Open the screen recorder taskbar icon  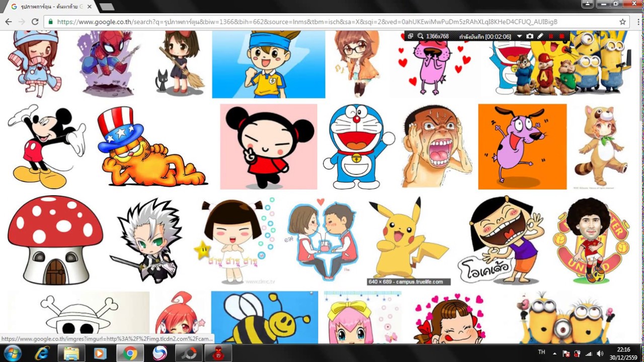[x=189, y=353]
